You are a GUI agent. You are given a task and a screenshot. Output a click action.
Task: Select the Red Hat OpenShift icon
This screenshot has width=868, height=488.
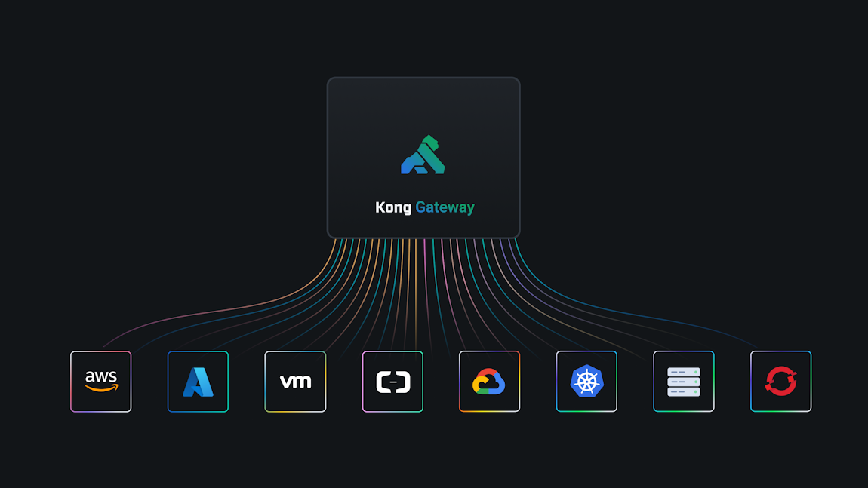pyautogui.click(x=780, y=381)
